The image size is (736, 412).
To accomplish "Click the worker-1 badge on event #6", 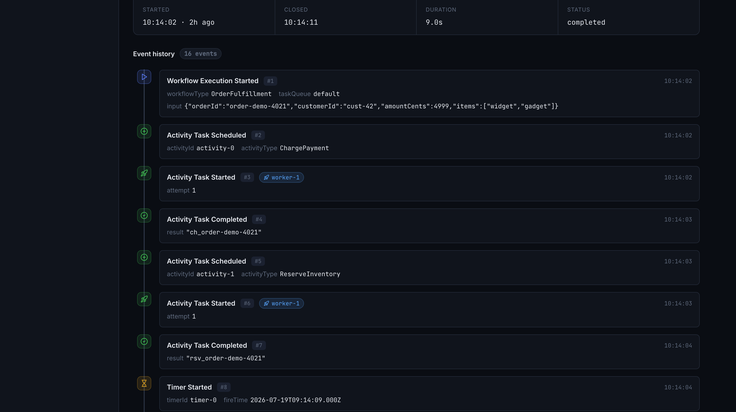I will (x=282, y=304).
